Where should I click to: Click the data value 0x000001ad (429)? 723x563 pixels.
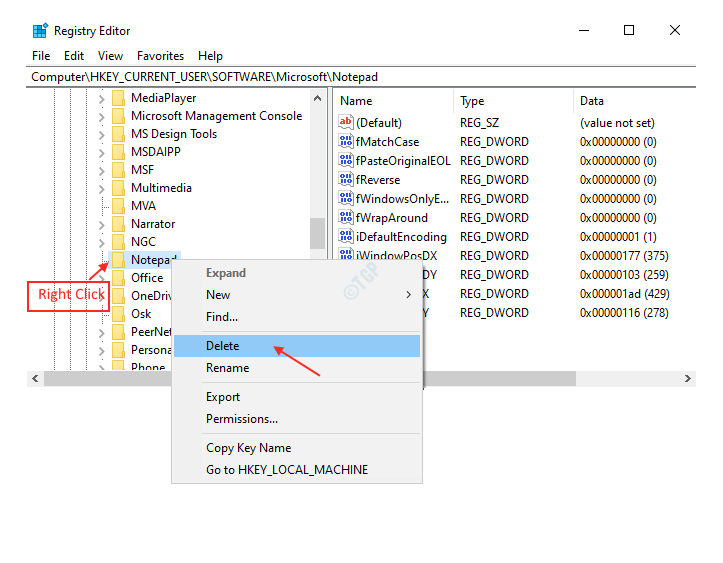624,294
